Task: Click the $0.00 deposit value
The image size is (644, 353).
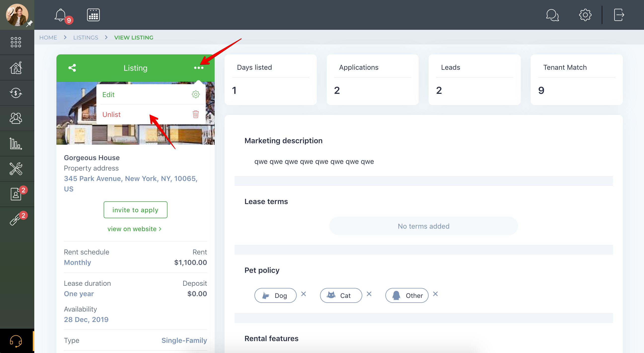Action: [197, 293]
